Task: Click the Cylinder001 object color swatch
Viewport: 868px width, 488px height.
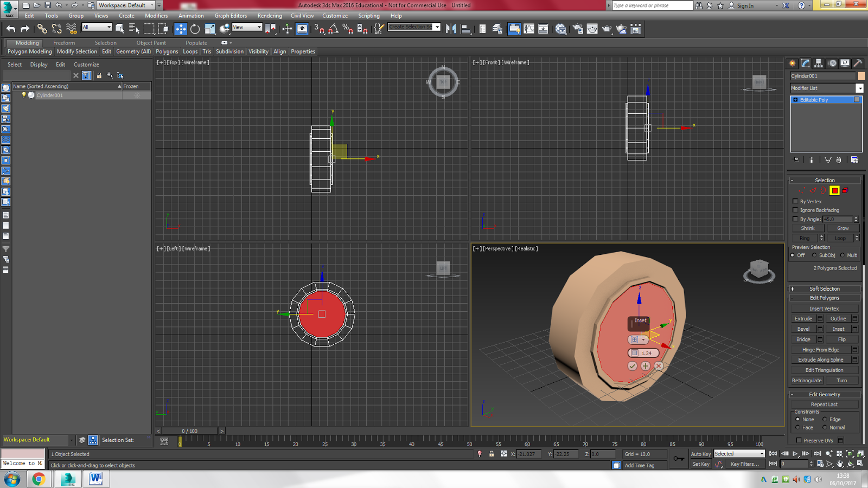Action: click(x=861, y=76)
